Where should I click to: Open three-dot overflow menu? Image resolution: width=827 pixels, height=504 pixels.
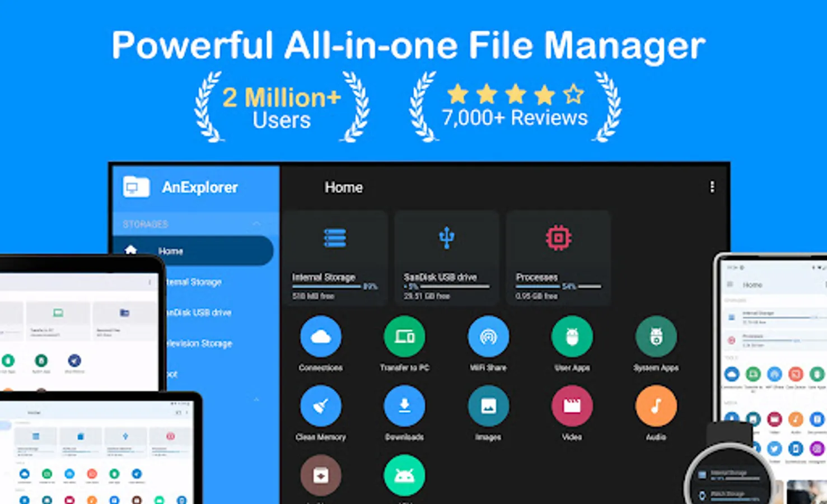click(x=712, y=187)
